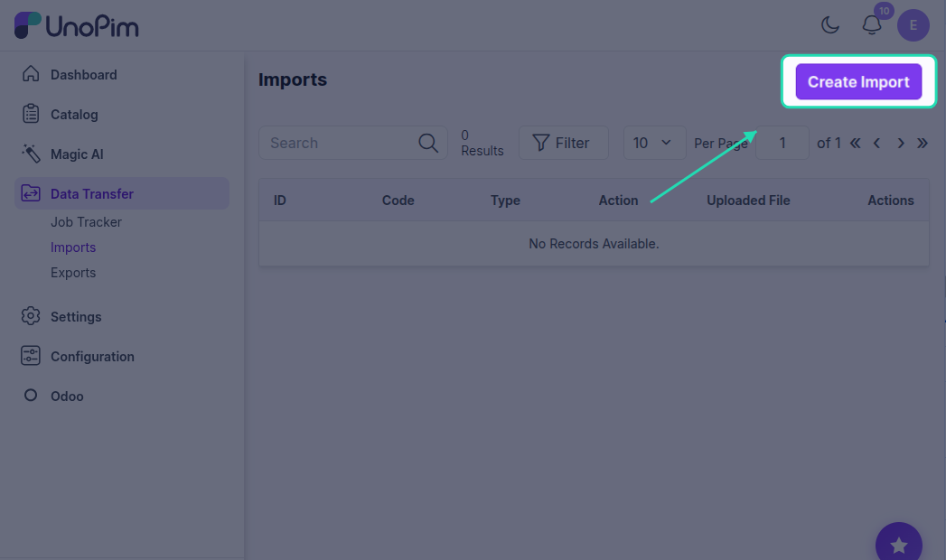Viewport: 946px width, 560px height.
Task: Open the 10 per page dropdown
Action: (654, 143)
